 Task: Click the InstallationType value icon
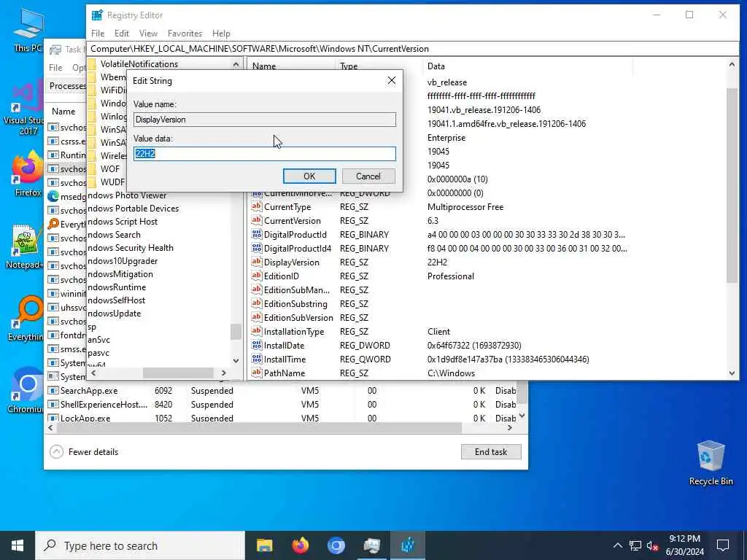[x=257, y=331]
